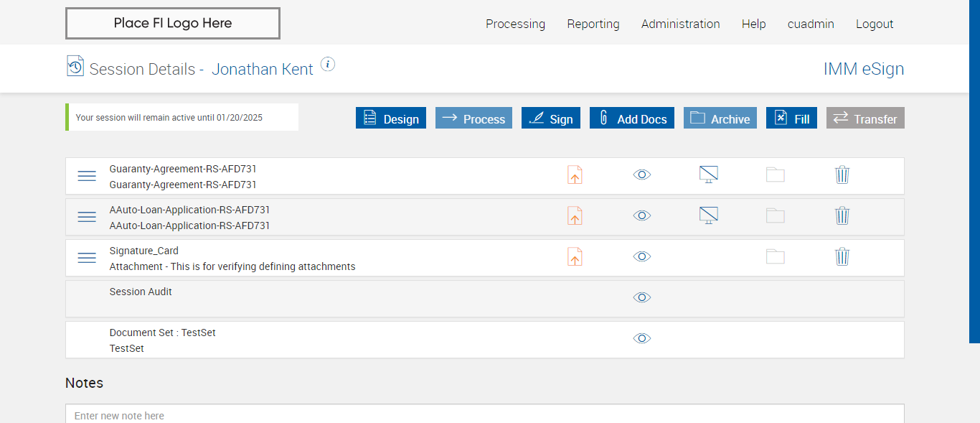980x423 pixels.
Task: View the Guaranty-Agreement document via the eye icon
Action: coord(642,175)
